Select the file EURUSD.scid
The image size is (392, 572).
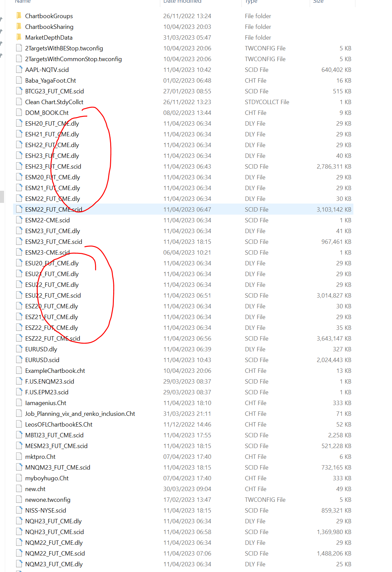pyautogui.click(x=42, y=360)
